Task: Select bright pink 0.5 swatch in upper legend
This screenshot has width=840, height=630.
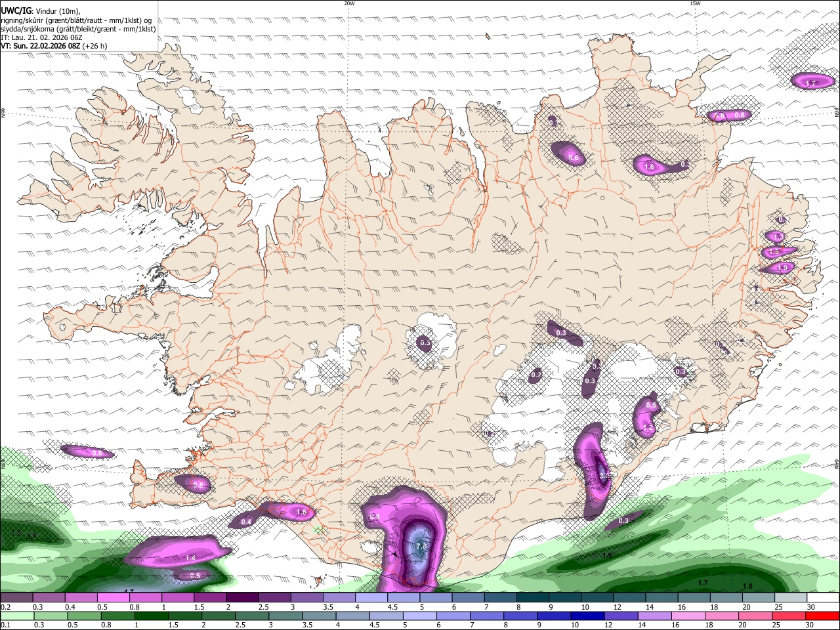Action: point(114,598)
